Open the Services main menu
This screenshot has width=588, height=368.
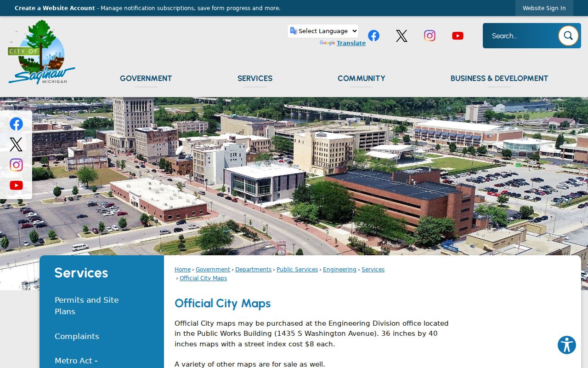pos(255,78)
